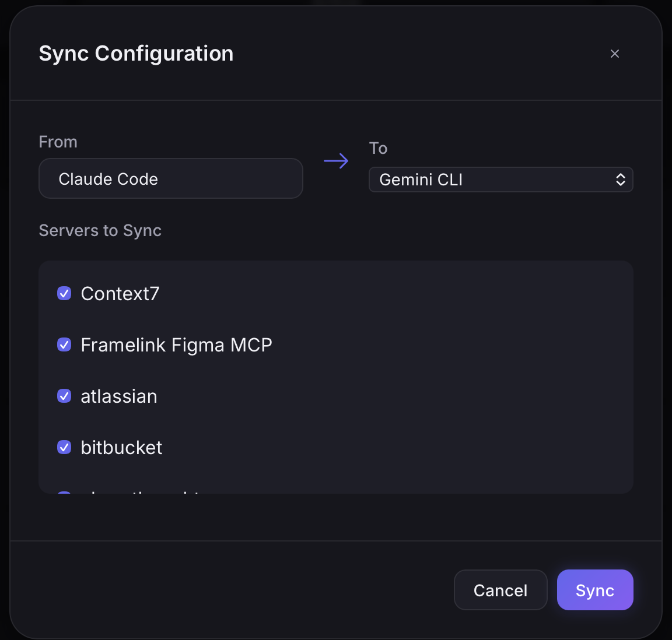Click the Context7 server name
The width and height of the screenshot is (672, 640).
pyautogui.click(x=120, y=294)
